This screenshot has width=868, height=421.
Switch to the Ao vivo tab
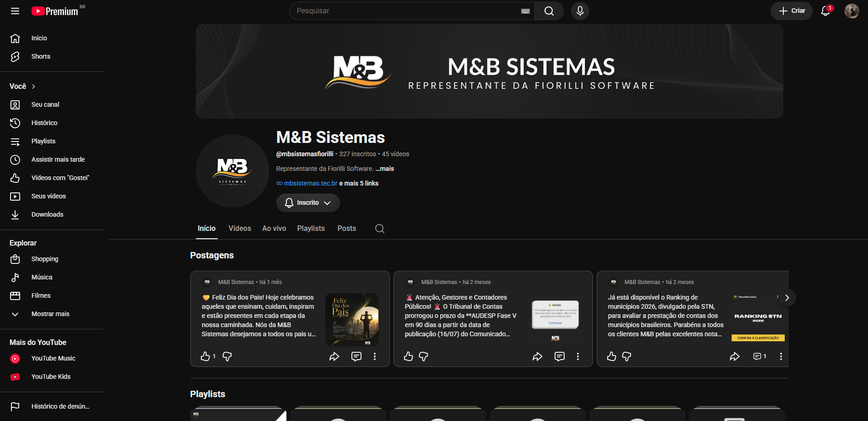[x=274, y=228]
